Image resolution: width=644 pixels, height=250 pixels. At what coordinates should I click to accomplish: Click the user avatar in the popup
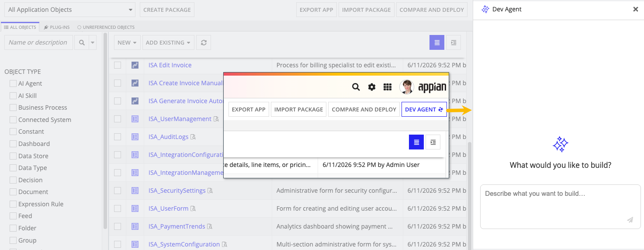tap(406, 87)
